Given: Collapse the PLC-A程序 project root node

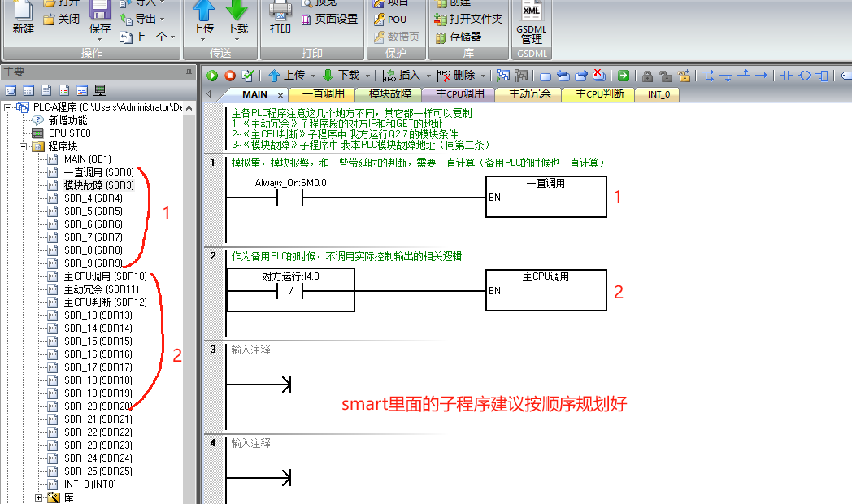Looking at the screenshot, I should click(8, 107).
